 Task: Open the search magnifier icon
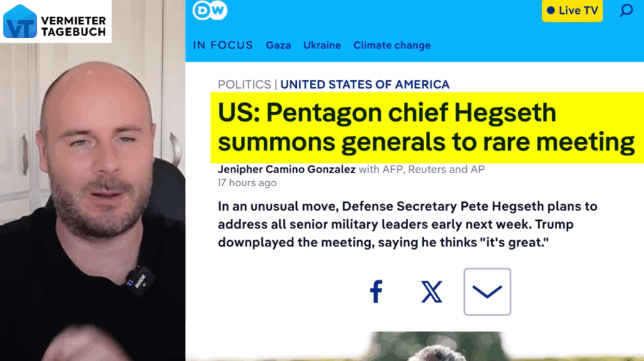point(626,10)
